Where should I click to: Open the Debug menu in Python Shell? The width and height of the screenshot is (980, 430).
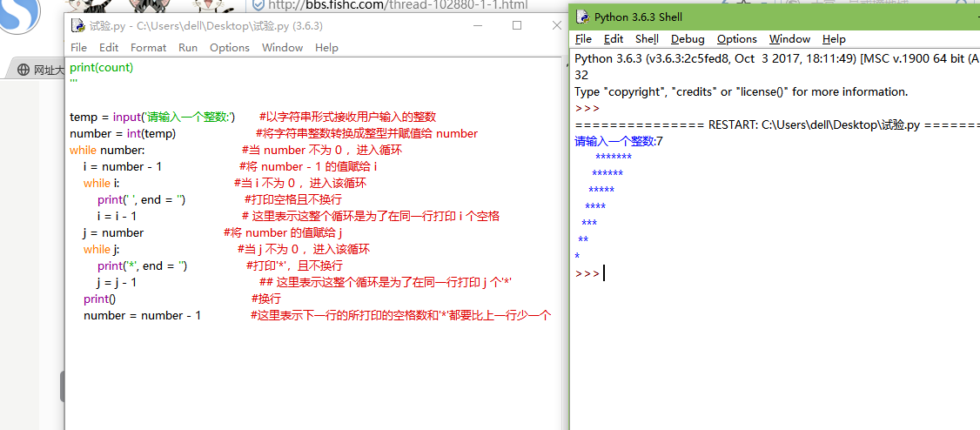coord(688,39)
